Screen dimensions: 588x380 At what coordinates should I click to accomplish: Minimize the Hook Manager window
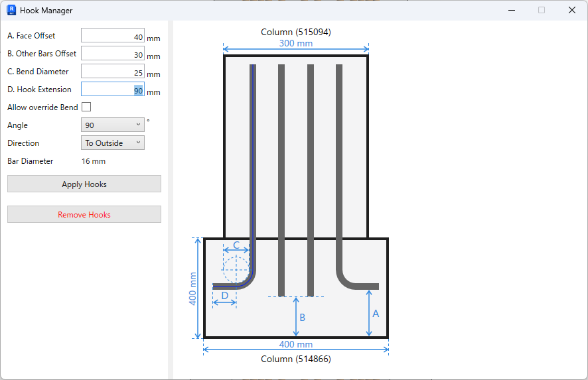point(512,10)
